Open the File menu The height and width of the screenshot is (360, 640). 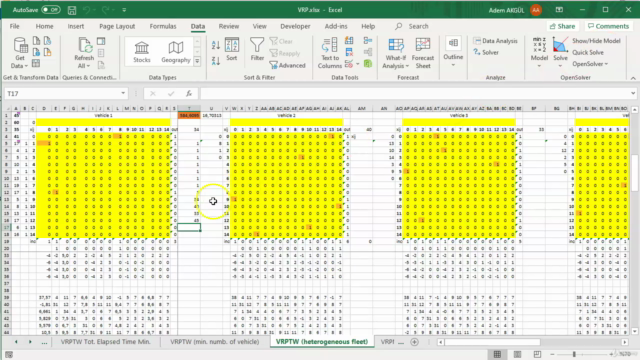(15, 26)
